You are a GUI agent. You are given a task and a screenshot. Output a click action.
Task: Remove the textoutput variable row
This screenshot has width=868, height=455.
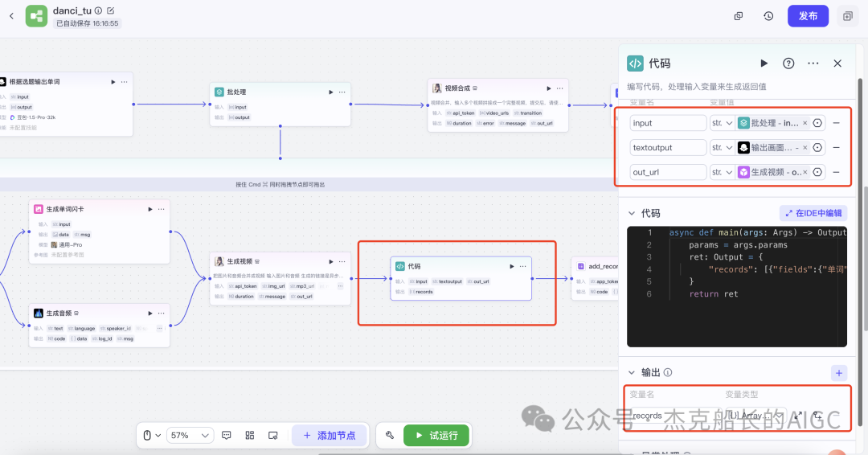tap(837, 147)
